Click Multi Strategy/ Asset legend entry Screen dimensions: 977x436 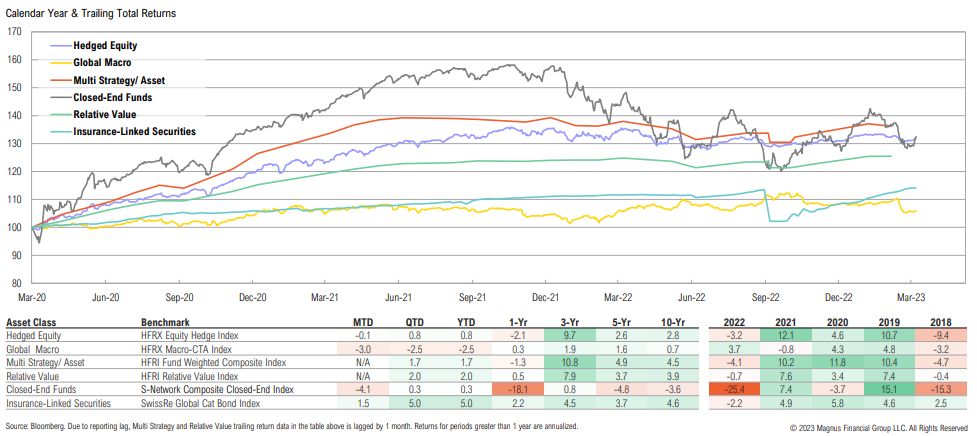(120, 80)
